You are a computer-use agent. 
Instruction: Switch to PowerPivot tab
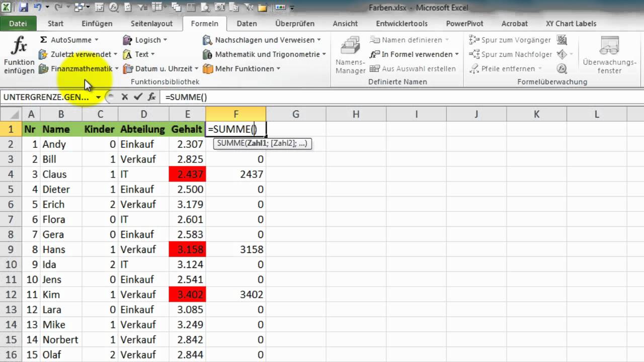click(464, 23)
